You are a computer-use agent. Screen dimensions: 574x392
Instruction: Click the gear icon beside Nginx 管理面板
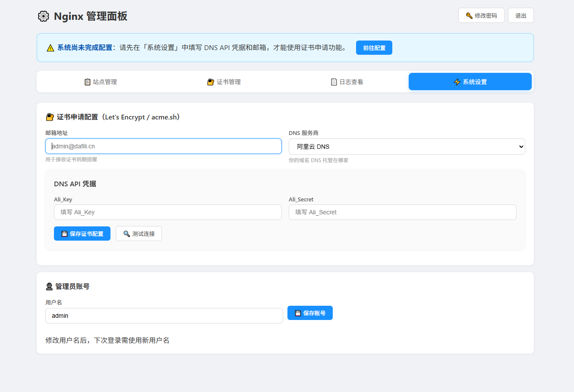[43, 16]
